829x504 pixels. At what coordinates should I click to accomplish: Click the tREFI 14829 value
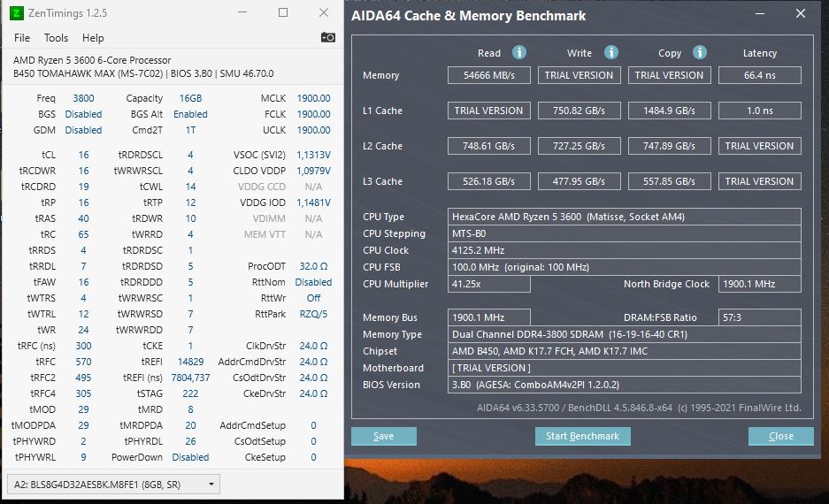tap(190, 362)
